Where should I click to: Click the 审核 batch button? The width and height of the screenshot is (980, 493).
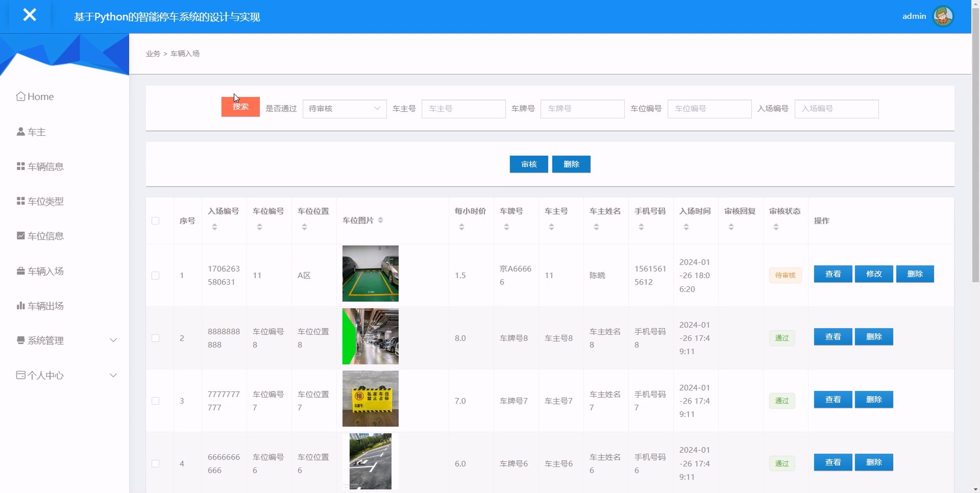[x=529, y=164]
